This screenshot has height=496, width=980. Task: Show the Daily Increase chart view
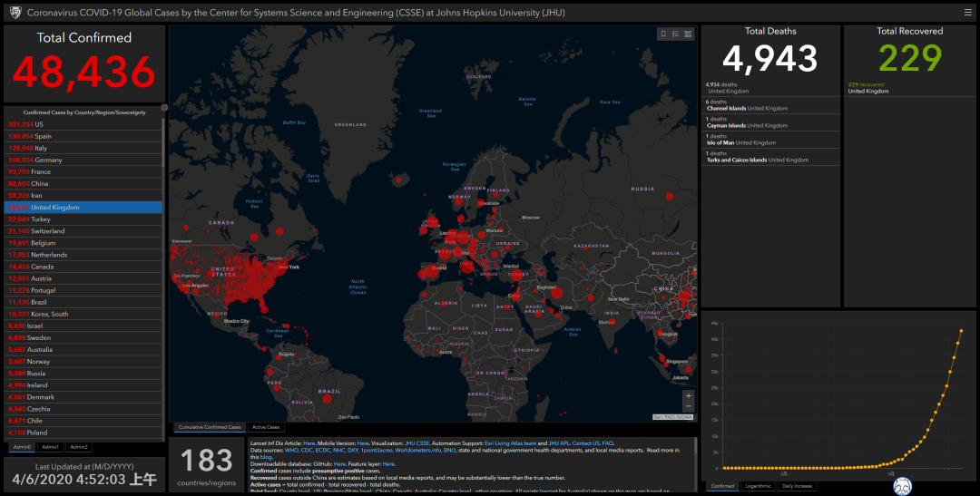tap(798, 486)
